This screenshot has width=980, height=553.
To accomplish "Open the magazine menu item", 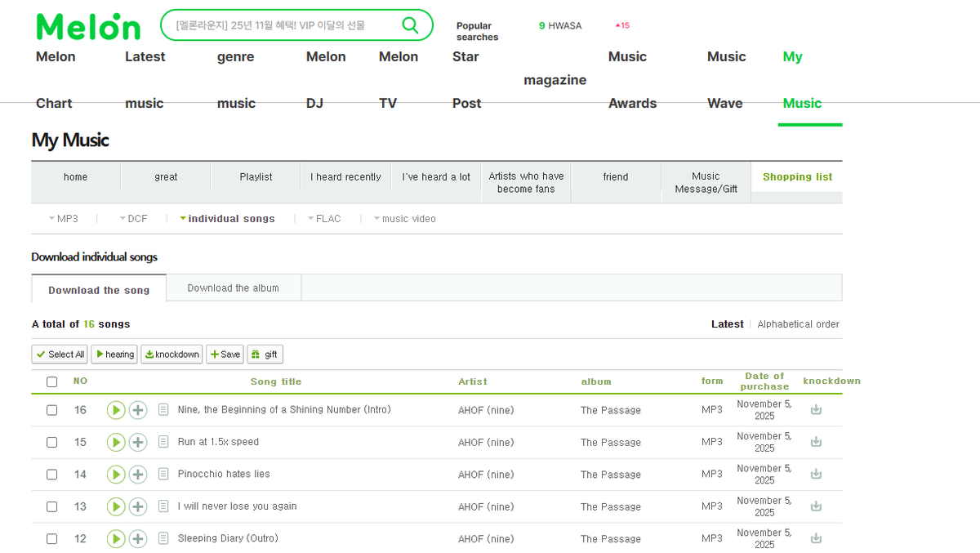I will 555,80.
